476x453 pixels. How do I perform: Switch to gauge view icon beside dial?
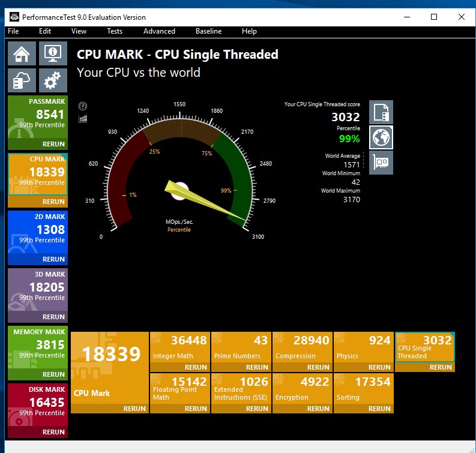pyautogui.click(x=83, y=106)
